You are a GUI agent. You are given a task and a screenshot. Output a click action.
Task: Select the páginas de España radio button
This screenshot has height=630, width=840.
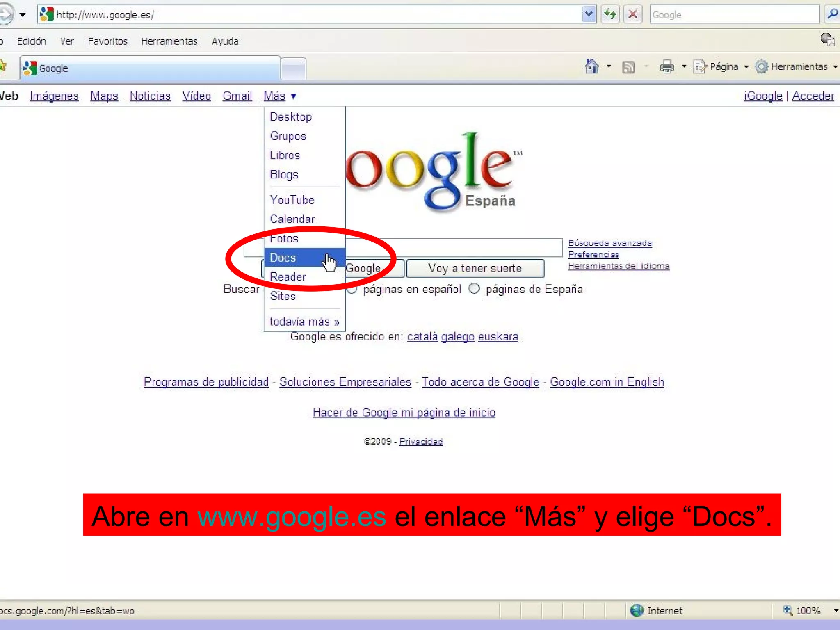click(x=474, y=289)
